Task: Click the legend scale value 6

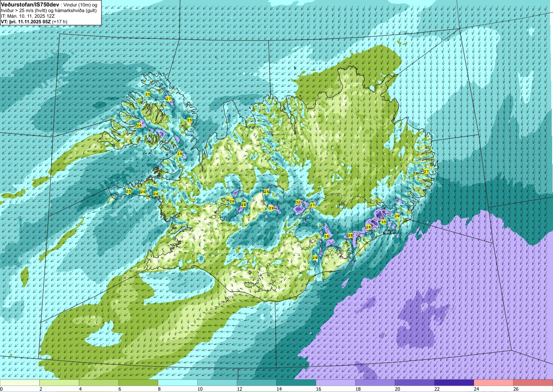Action: point(120,389)
